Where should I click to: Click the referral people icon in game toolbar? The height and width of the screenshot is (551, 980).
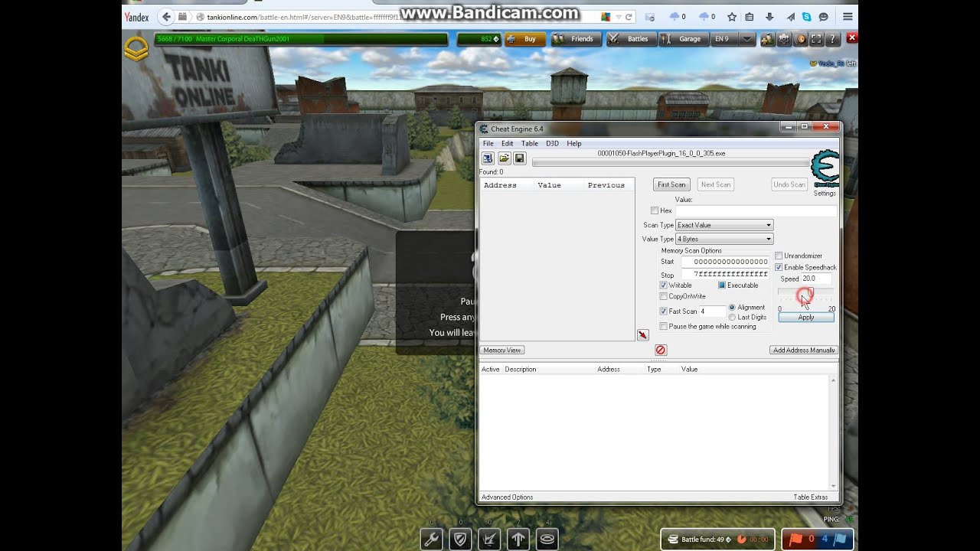click(x=766, y=39)
